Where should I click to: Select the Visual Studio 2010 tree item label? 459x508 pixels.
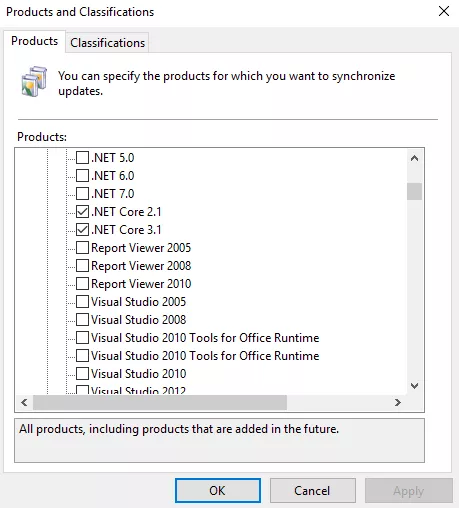(138, 374)
